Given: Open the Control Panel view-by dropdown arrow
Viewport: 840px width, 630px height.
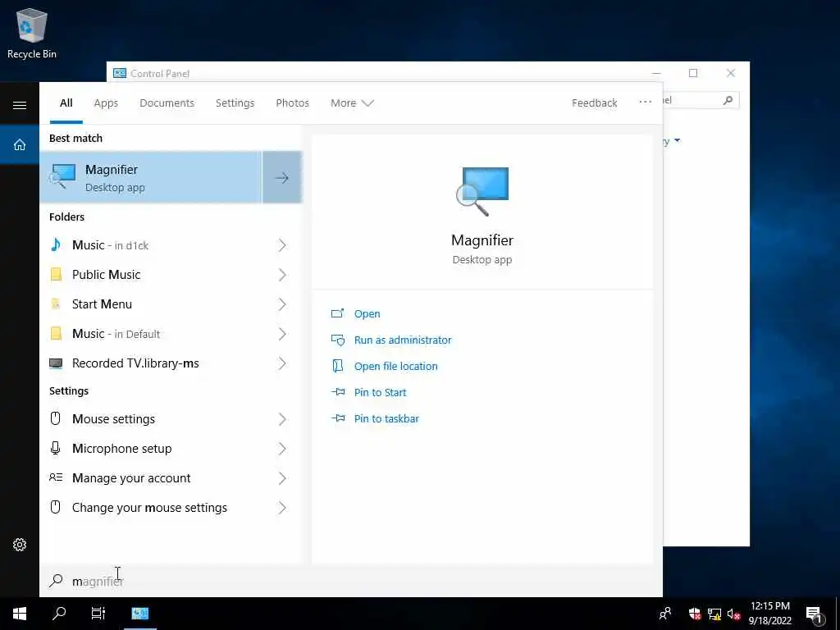Looking at the screenshot, I should [x=677, y=140].
